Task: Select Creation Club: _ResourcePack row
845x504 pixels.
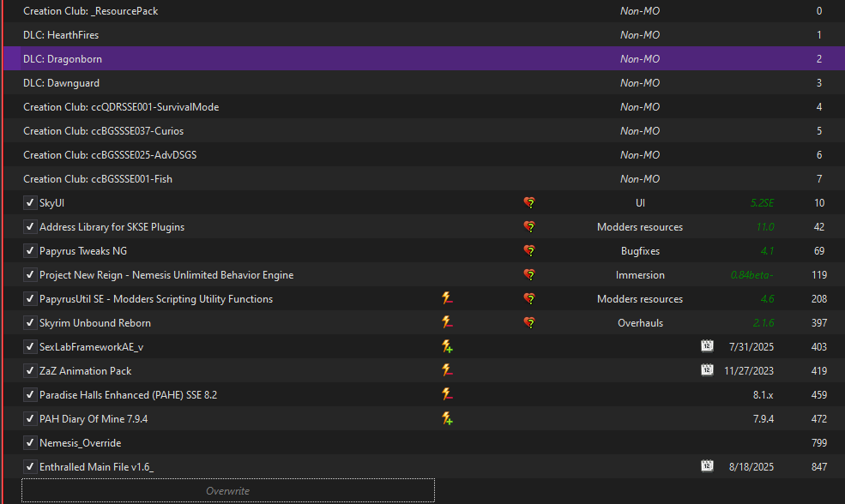Action: [424, 11]
